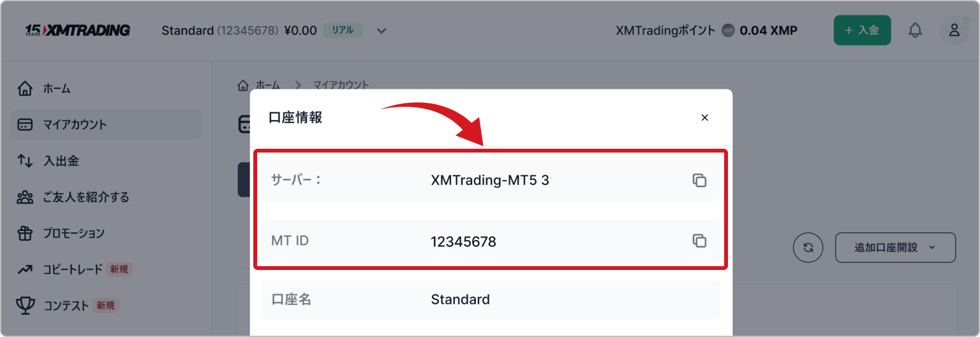
Task: Click the home breadcrumb icon
Action: pyautogui.click(x=243, y=85)
